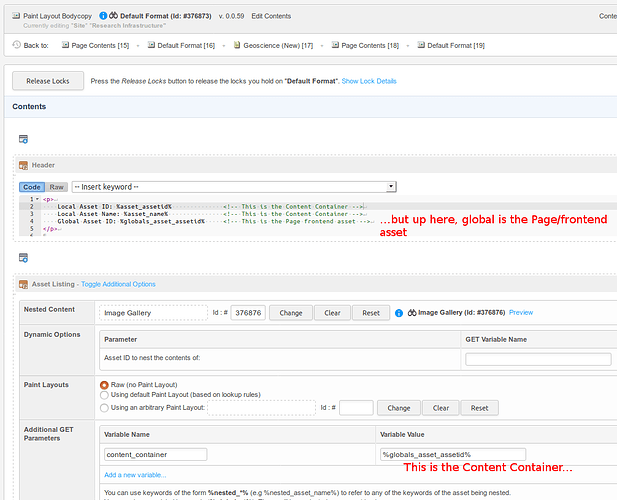Click binoculars icon beside Image Gallery asset

click(x=411, y=313)
